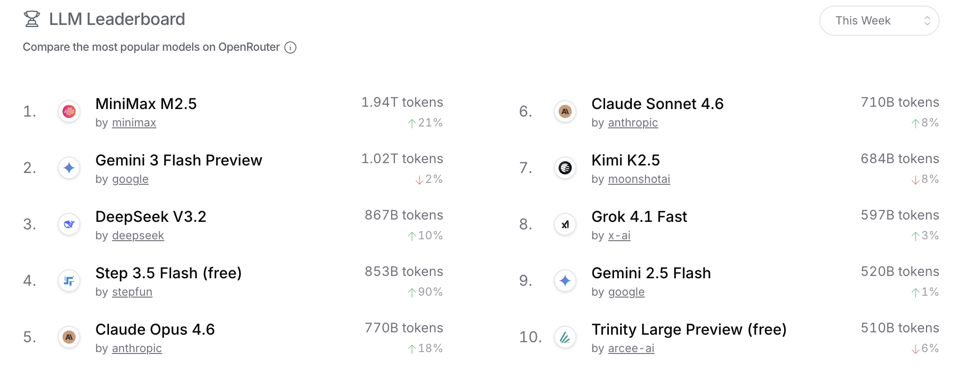Click the Trinity Large Preview logo icon
Viewport: 980px width, 377px height.
[x=565, y=337]
